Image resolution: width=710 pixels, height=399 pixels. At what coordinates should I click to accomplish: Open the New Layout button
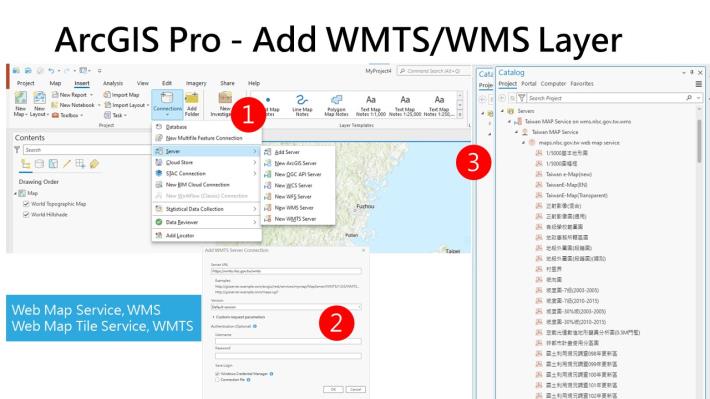[x=38, y=104]
